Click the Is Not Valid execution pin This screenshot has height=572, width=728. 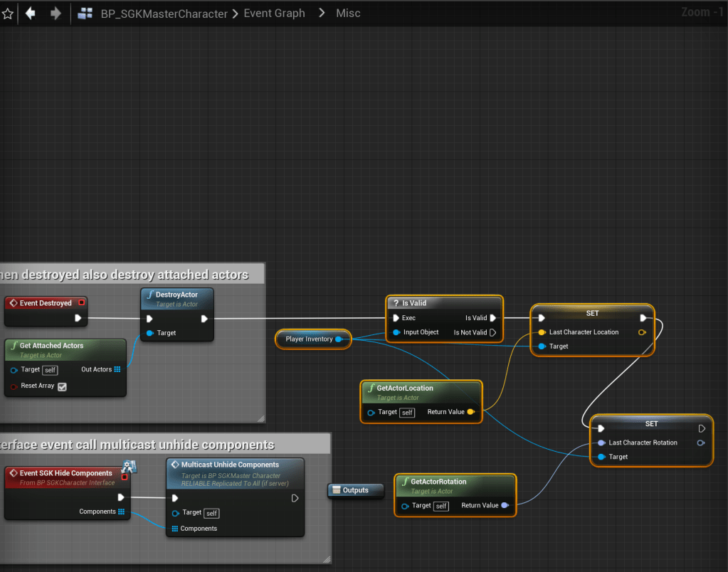493,332
